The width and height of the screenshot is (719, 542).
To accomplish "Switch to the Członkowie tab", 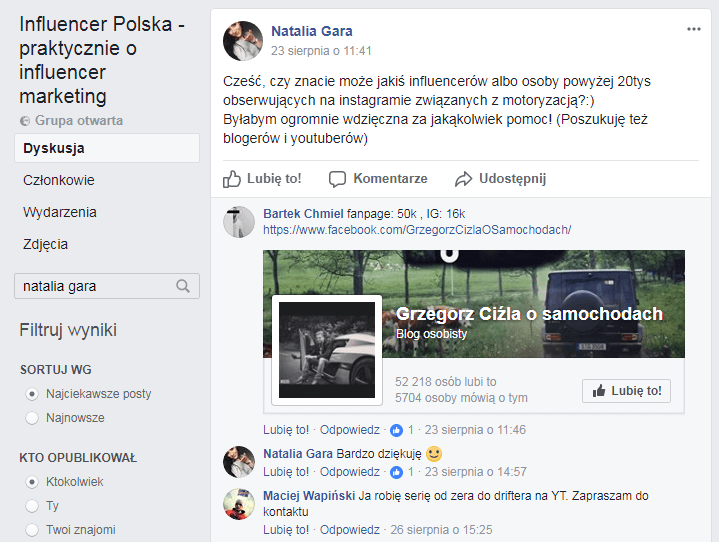I will pos(59,180).
